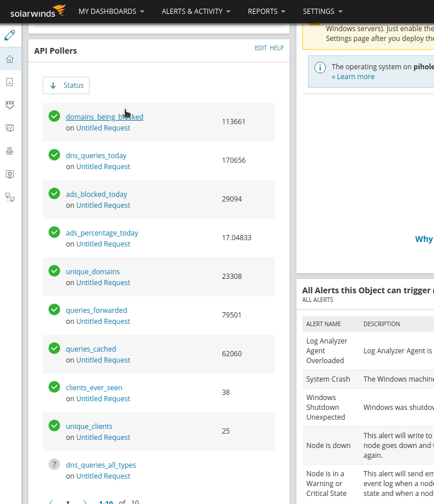
Task: Click Untitled Request under unique_domains
Action: click(103, 283)
